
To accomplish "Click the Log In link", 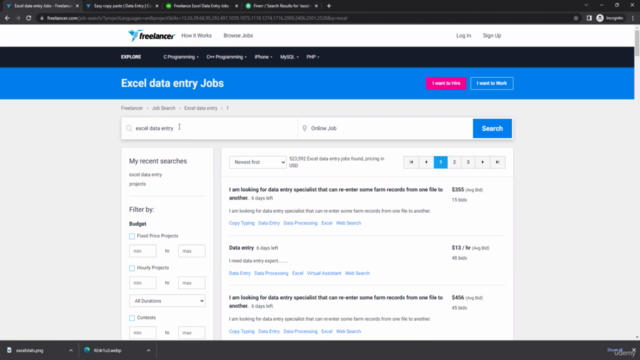I will [x=463, y=36].
